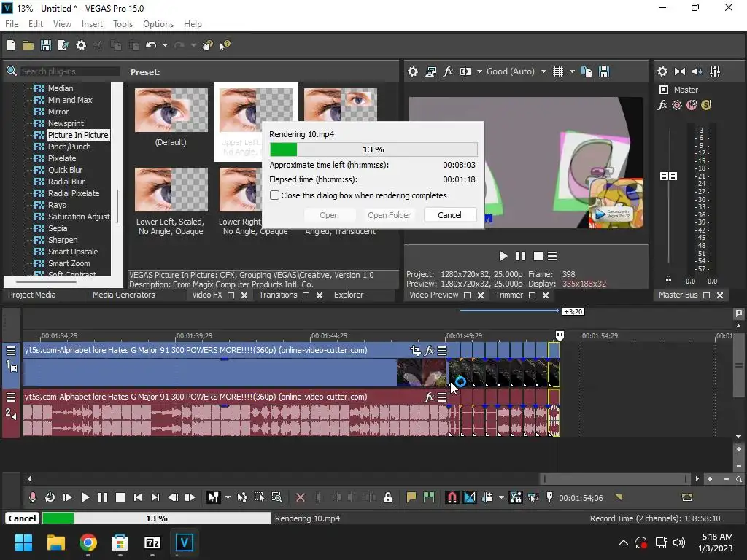
Task: Toggle automatic crossfades icon
Action: click(469, 497)
